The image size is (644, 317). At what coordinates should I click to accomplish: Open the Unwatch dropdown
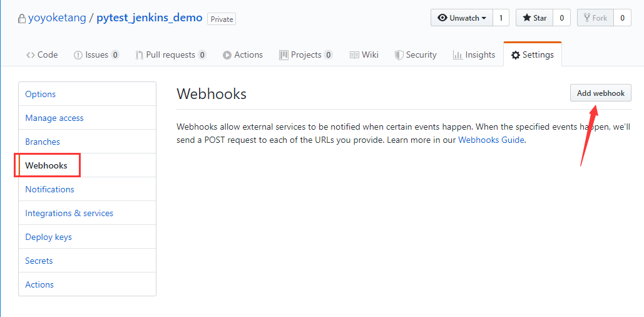coord(462,18)
